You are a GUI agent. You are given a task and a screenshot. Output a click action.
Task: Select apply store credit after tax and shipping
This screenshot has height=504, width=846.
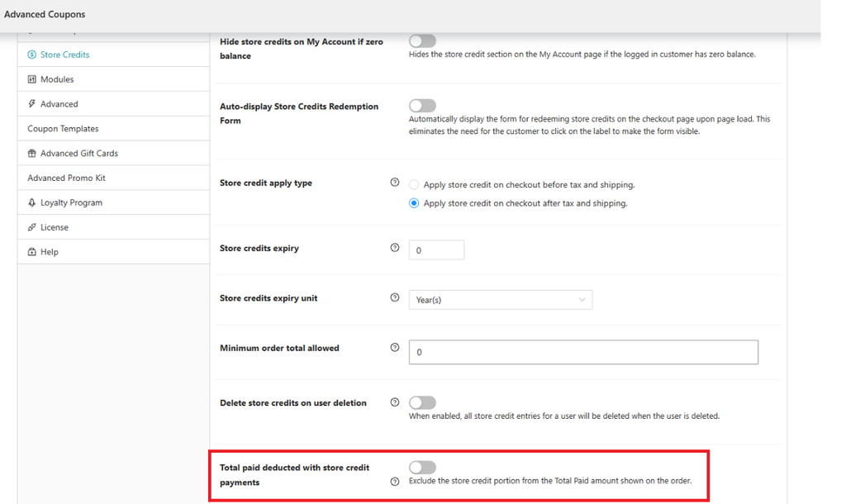click(414, 203)
